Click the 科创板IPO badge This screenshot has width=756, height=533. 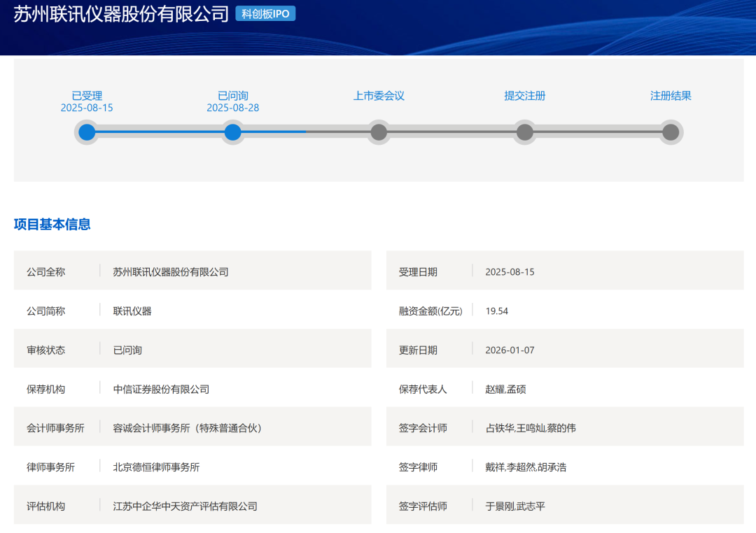(267, 13)
